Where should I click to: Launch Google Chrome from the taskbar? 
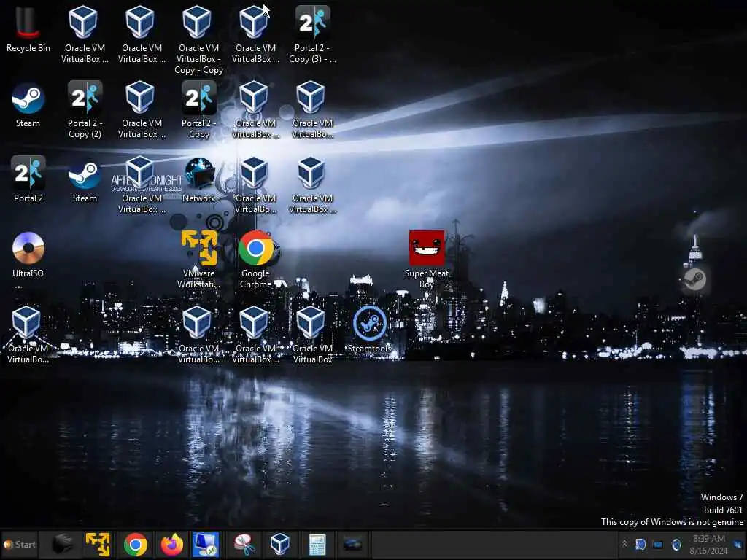click(x=135, y=544)
